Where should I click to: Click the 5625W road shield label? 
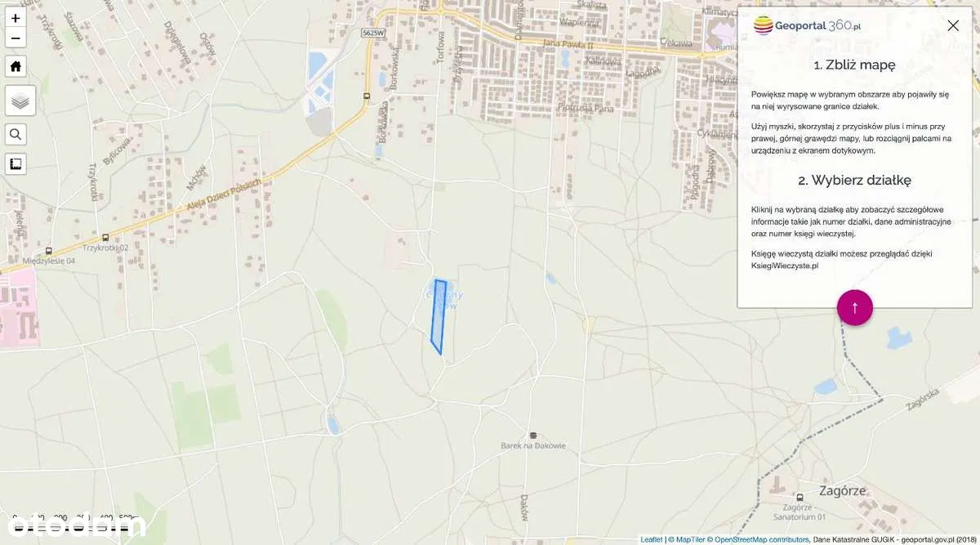pyautogui.click(x=373, y=34)
